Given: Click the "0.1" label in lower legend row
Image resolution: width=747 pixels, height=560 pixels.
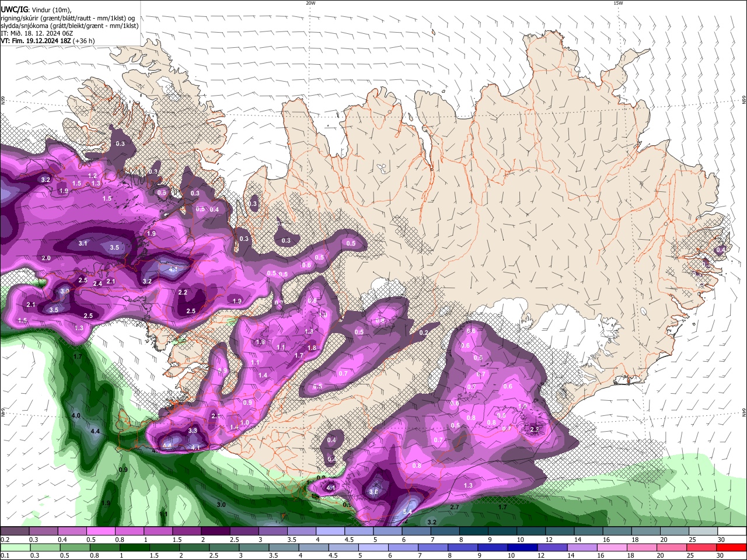Looking at the screenshot, I should [x=5, y=555].
